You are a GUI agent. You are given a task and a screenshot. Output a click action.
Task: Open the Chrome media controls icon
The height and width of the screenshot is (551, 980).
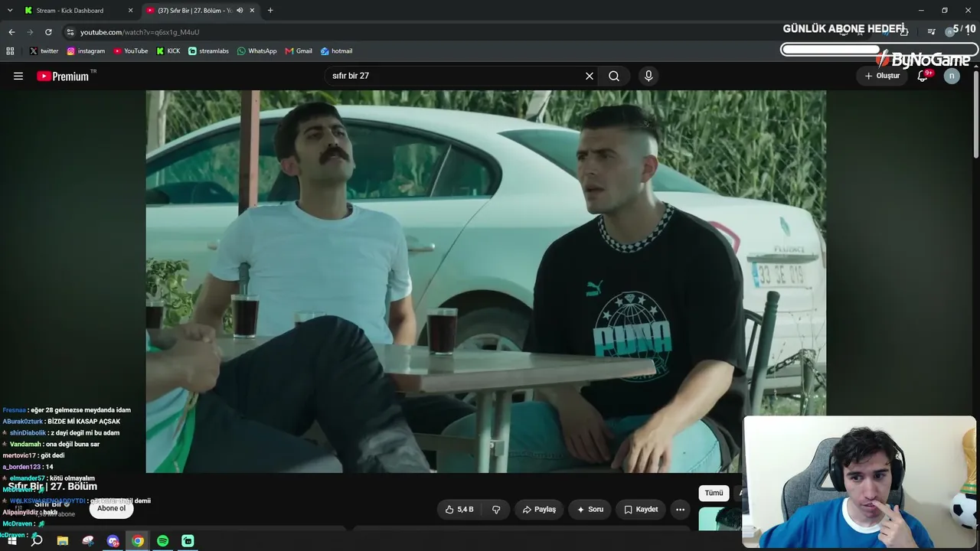[931, 32]
